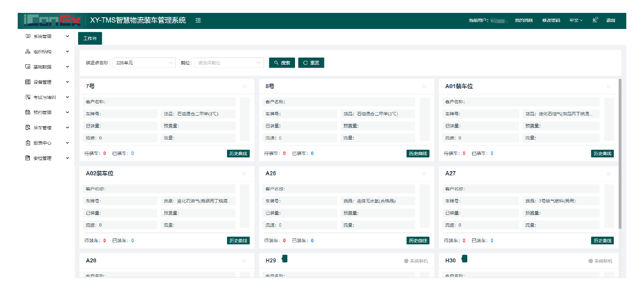
Task: Click the 组织结构 hierarchy icon
Action: pos(28,52)
